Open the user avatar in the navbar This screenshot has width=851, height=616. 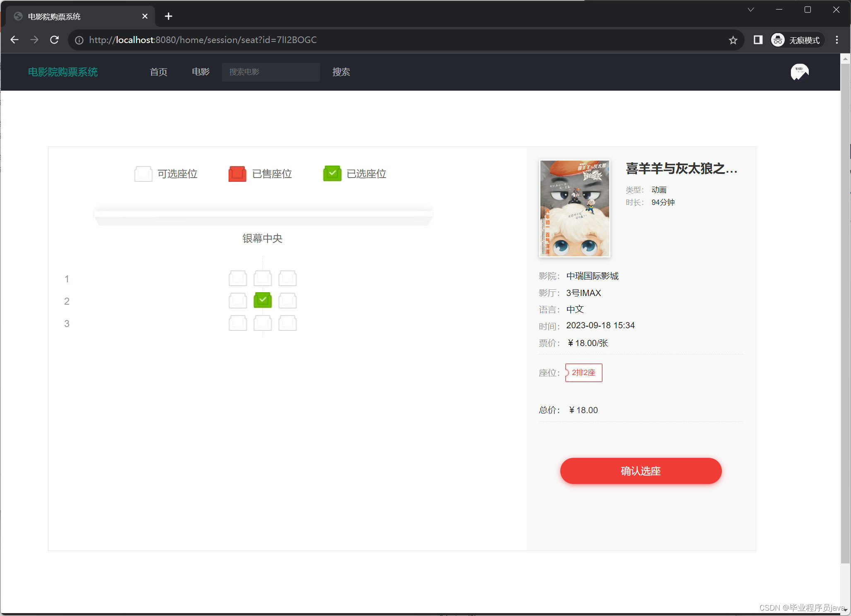800,72
